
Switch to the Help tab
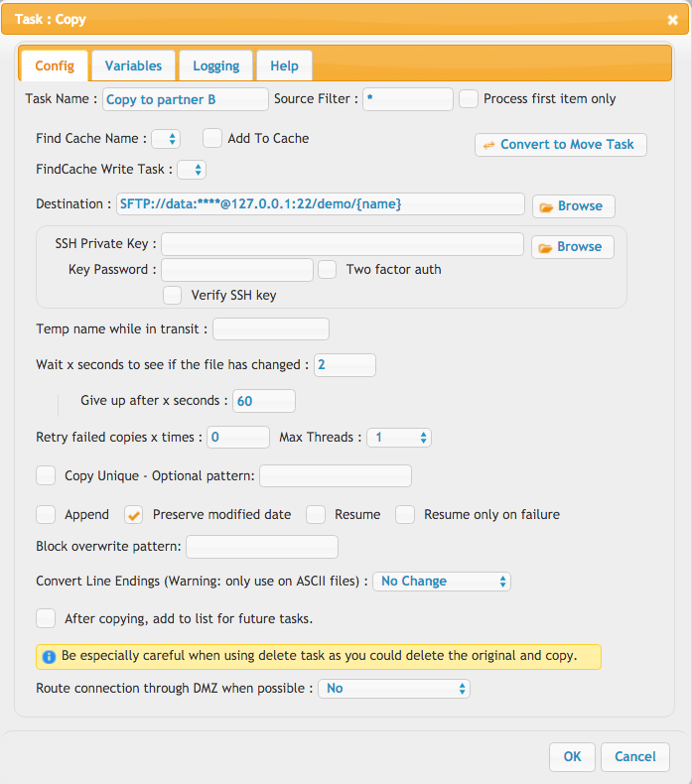[285, 65]
